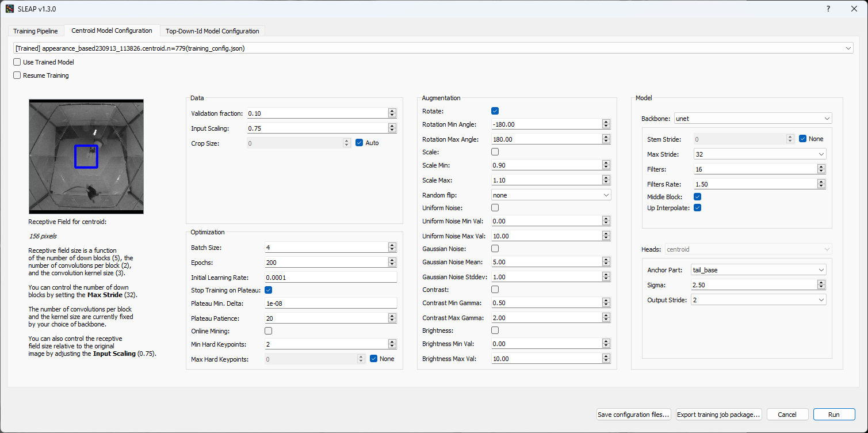868x433 pixels.
Task: Open the Help question mark icon
Action: (x=828, y=9)
